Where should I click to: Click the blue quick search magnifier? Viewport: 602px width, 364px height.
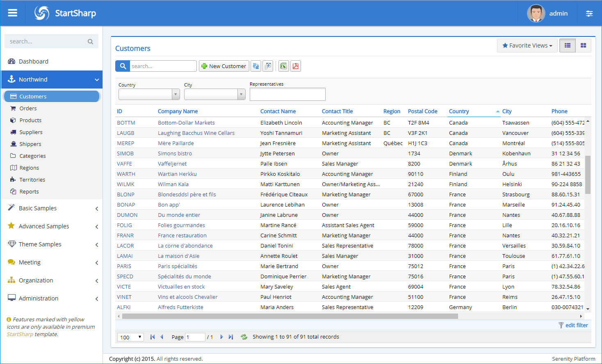(123, 66)
